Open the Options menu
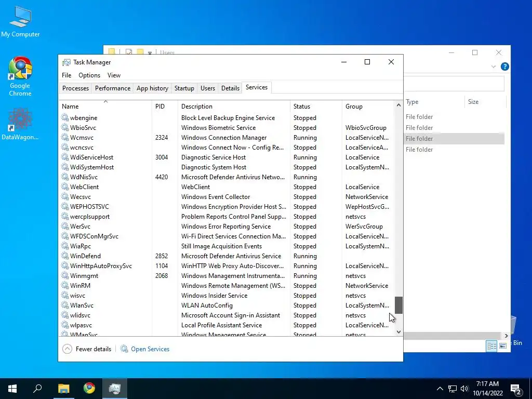Screen dimensions: 532x399 (89, 75)
